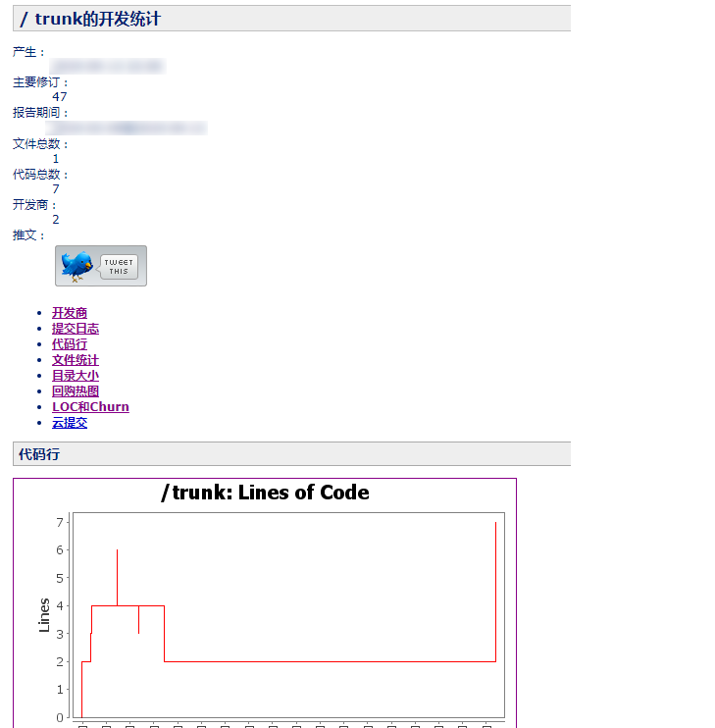Open the 开发商 link
The width and height of the screenshot is (715, 728).
pyautogui.click(x=70, y=313)
